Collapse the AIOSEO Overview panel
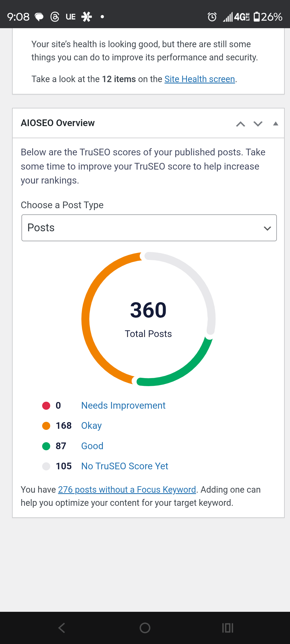The image size is (290, 644). 275,124
